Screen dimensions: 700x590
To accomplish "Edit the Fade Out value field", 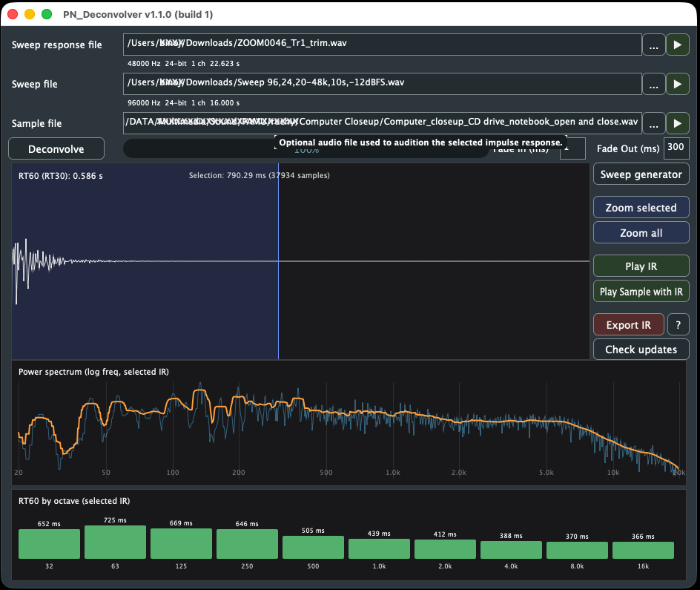I will pos(676,148).
